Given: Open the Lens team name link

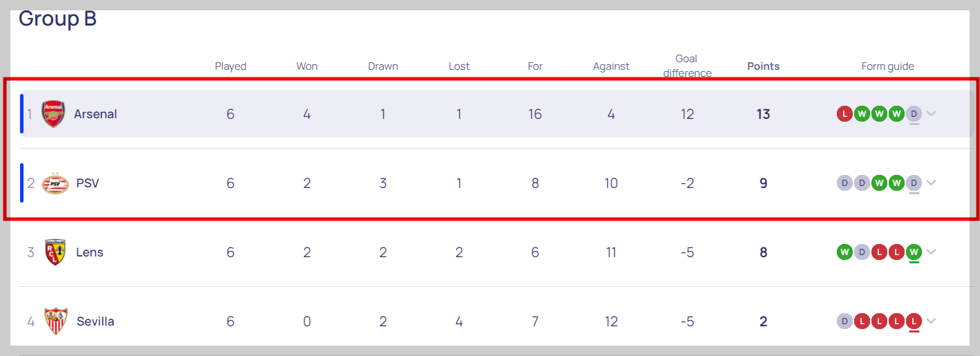Looking at the screenshot, I should 90,252.
